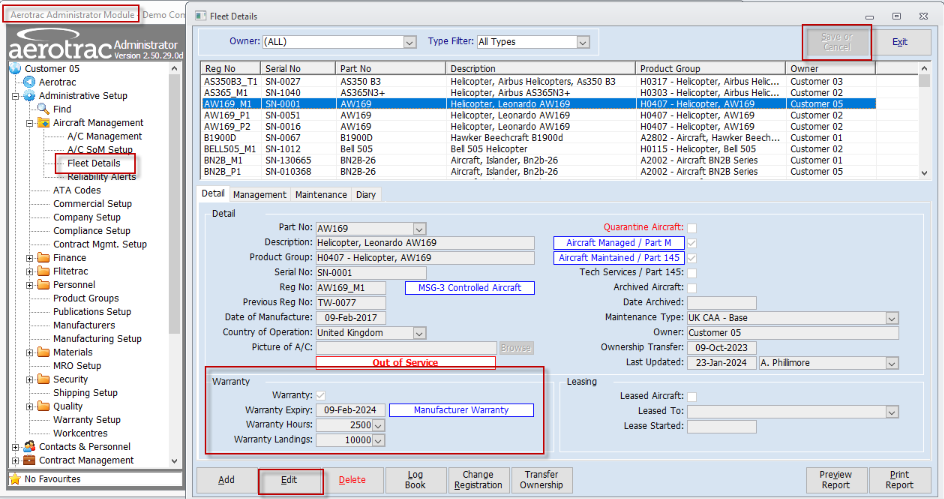This screenshot has width=944, height=499.
Task: Click the Aircraft Management folder icon
Action: point(43,123)
